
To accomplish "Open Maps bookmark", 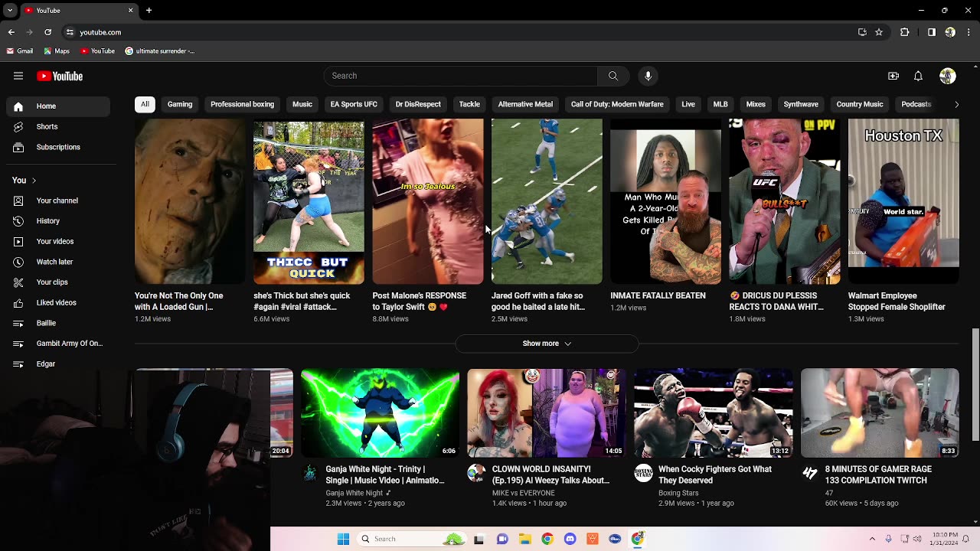I will [57, 51].
